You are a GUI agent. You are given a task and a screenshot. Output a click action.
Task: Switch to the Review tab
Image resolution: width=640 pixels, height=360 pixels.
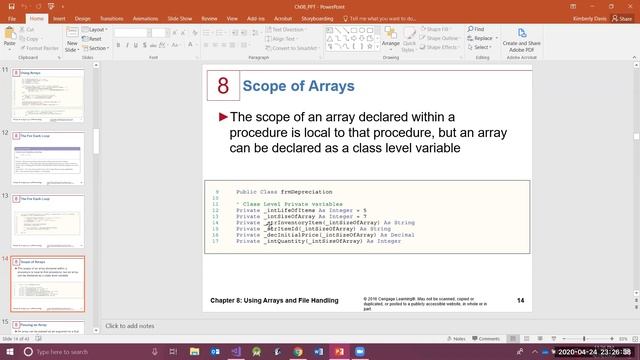(x=209, y=19)
